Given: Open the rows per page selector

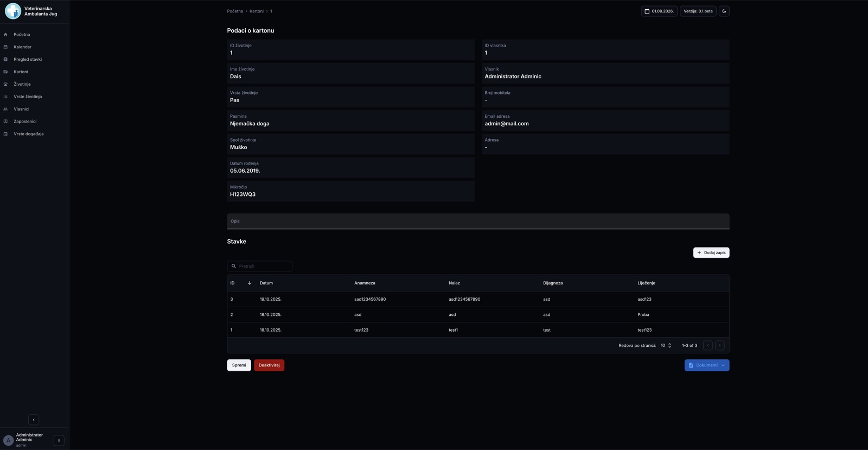Looking at the screenshot, I should (x=666, y=345).
